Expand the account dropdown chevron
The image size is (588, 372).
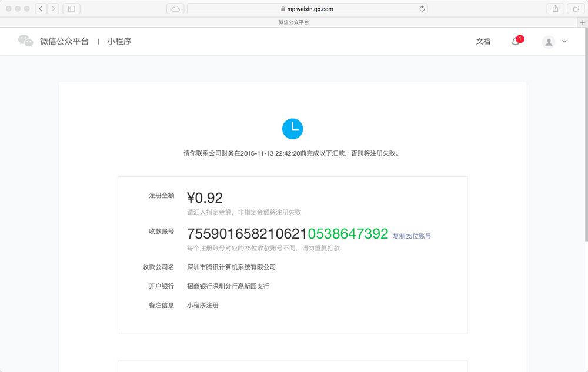(x=564, y=42)
